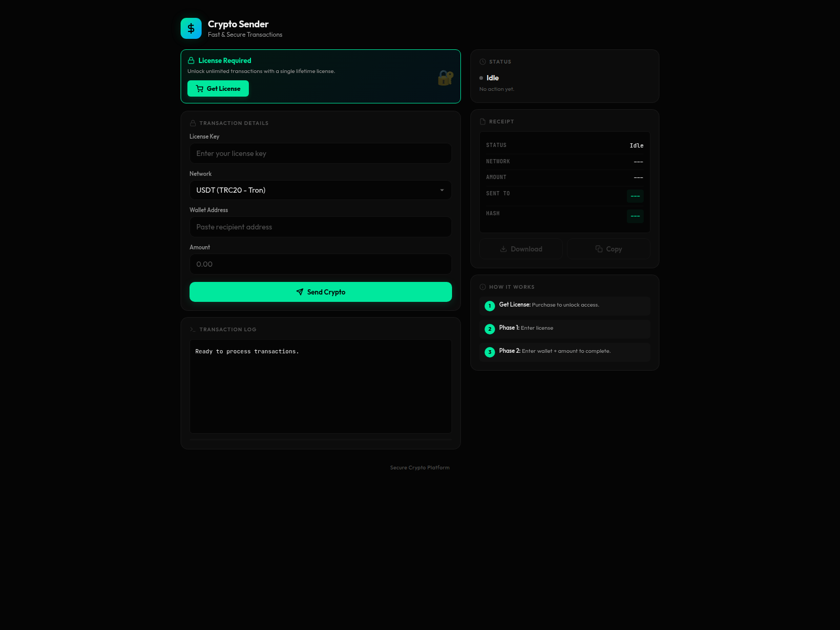Click 'Fast & Secure Transactions' subtitle

click(245, 35)
